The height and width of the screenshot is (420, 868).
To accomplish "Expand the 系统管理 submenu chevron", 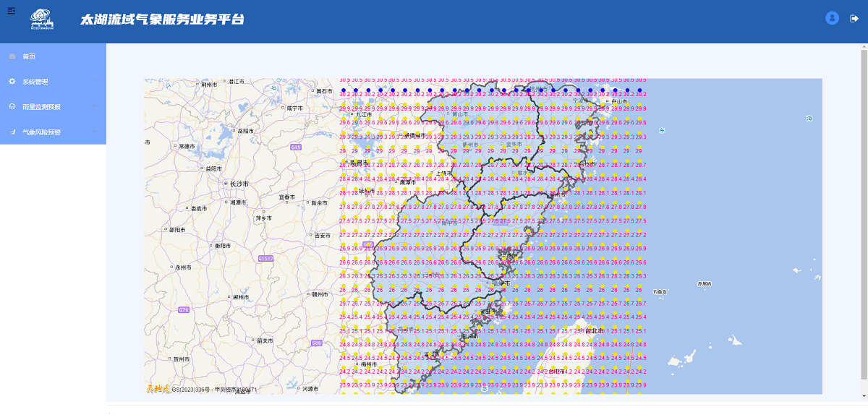I will tap(95, 82).
